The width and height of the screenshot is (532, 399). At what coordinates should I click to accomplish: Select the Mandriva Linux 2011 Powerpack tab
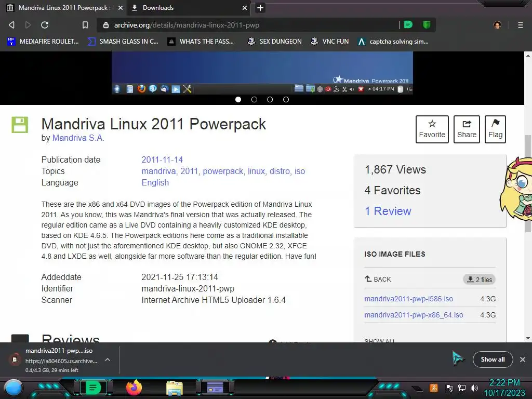[x=64, y=8]
